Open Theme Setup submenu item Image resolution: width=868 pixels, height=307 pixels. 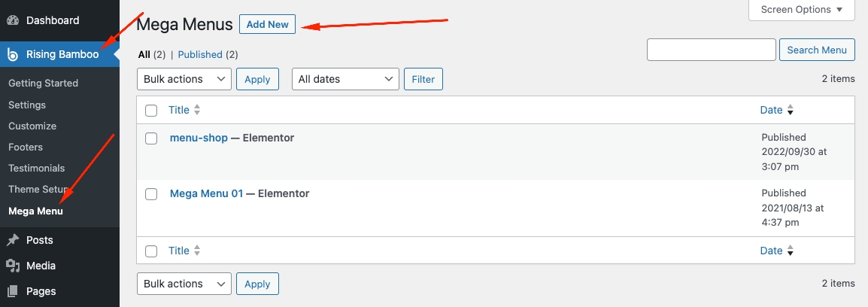click(x=38, y=190)
